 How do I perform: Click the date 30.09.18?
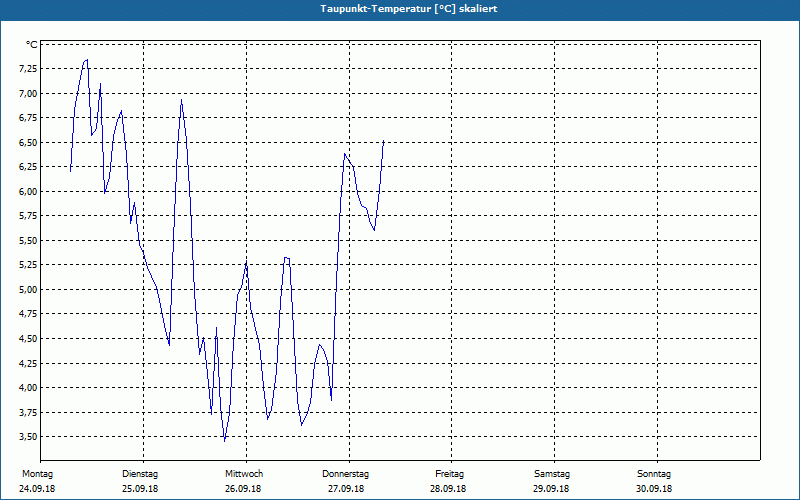654,489
